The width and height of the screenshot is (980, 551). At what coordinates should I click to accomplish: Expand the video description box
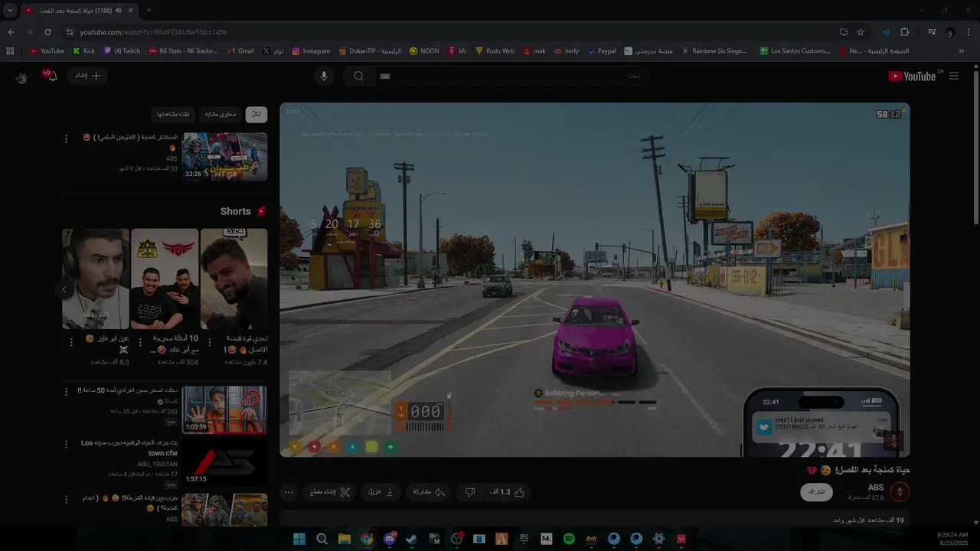tap(594, 519)
